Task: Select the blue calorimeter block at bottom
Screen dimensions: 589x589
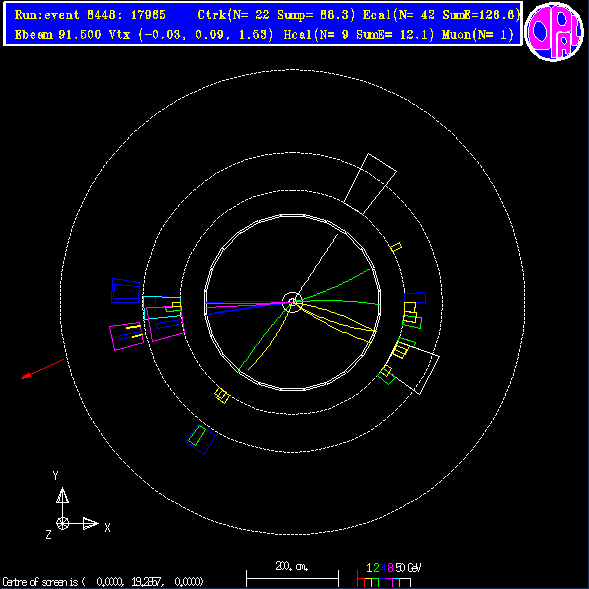Action: [201, 439]
